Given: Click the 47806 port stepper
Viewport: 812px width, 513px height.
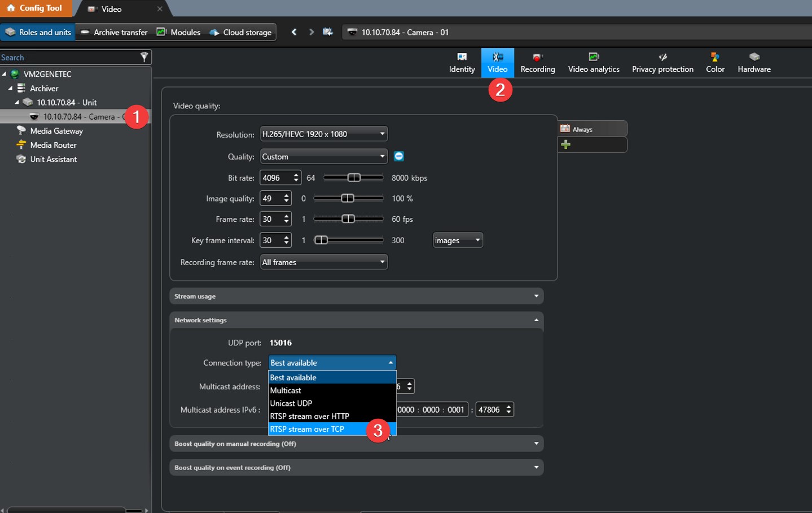Looking at the screenshot, I should [x=508, y=410].
